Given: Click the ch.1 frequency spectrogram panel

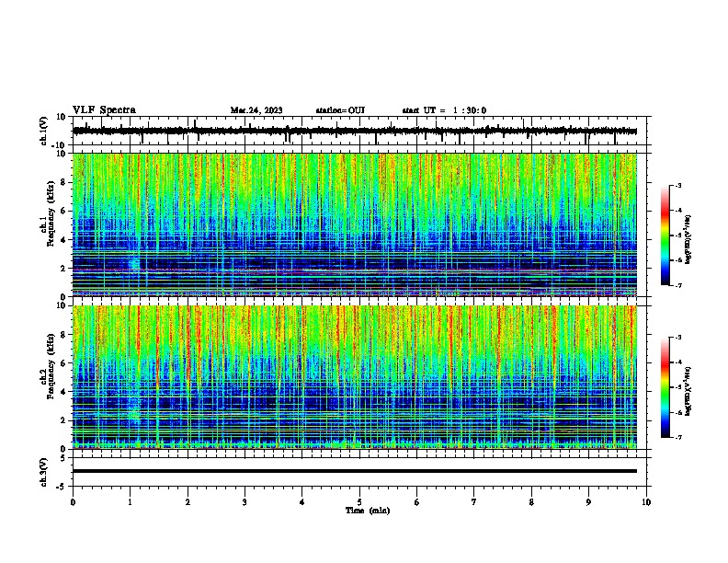Looking at the screenshot, I should pos(355,224).
